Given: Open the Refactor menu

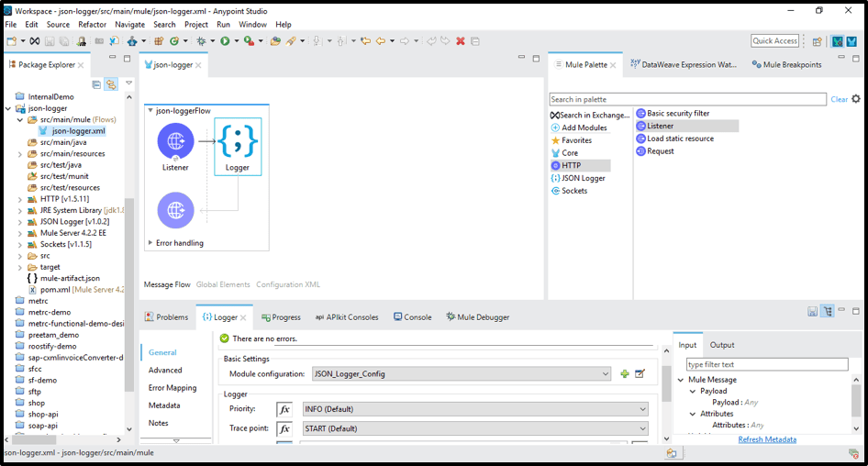Looking at the screenshot, I should click(x=92, y=25).
